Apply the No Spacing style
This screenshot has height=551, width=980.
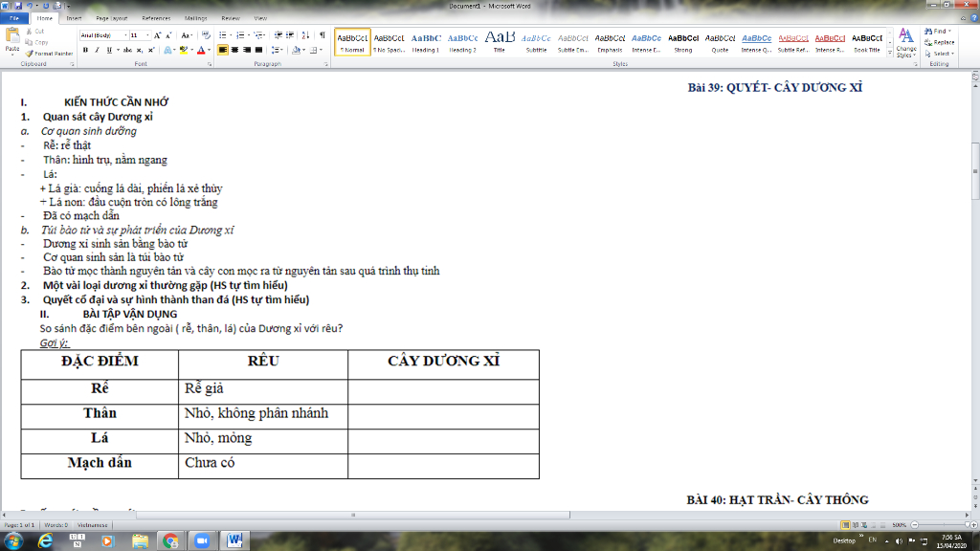[389, 42]
